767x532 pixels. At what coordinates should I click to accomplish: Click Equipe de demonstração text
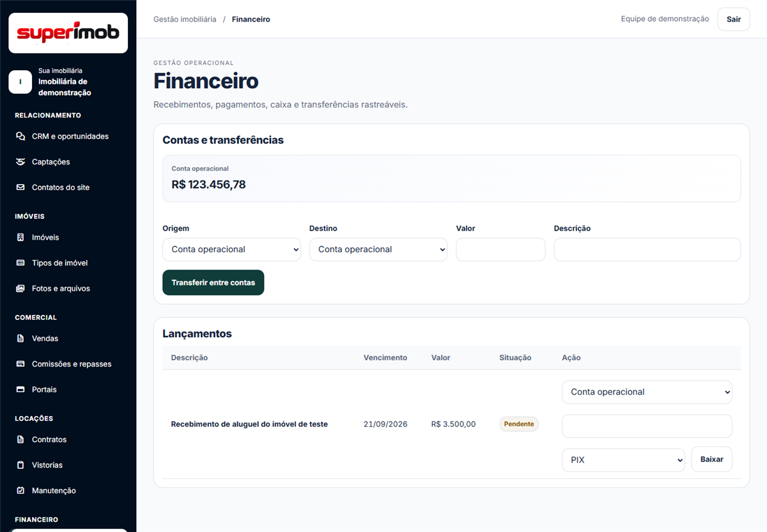(x=665, y=19)
